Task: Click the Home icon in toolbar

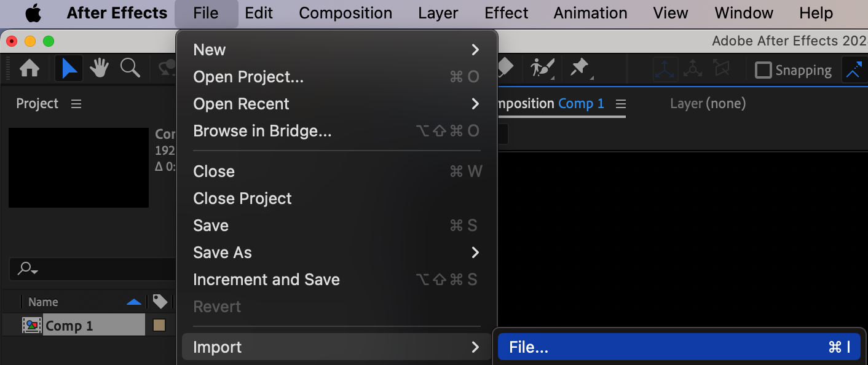Action: coord(30,68)
